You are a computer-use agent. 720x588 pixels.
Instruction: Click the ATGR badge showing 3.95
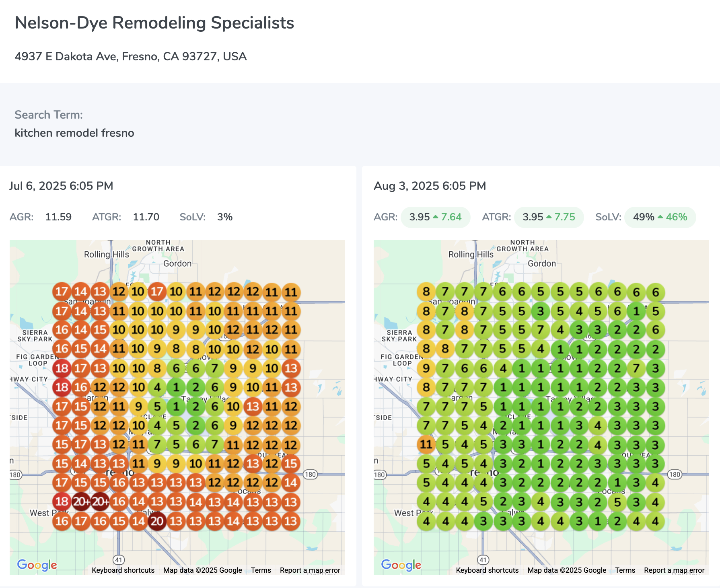click(549, 217)
